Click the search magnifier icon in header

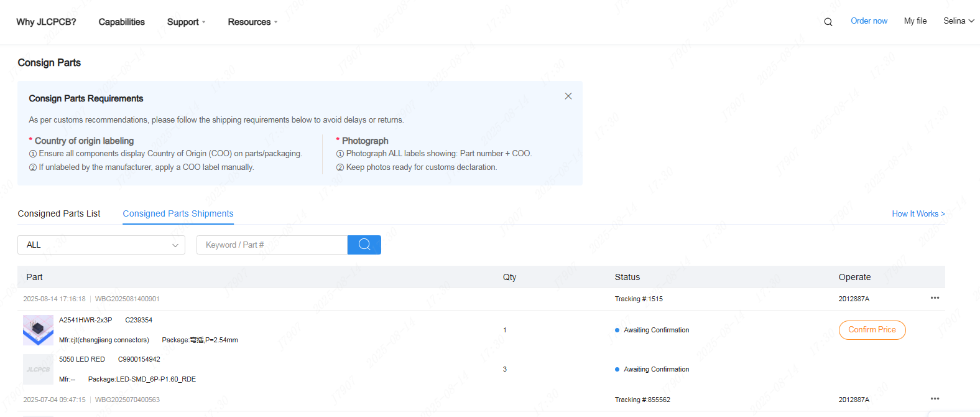(828, 22)
